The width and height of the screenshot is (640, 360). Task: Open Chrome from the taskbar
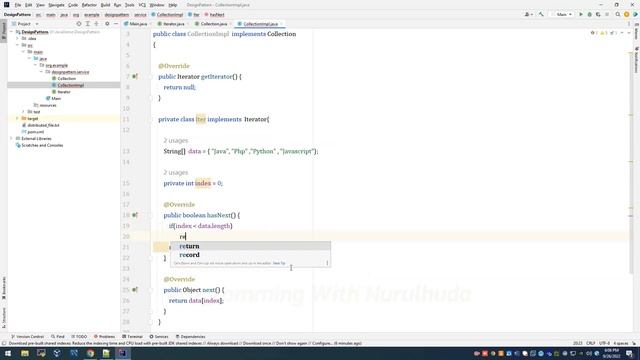click(90, 353)
